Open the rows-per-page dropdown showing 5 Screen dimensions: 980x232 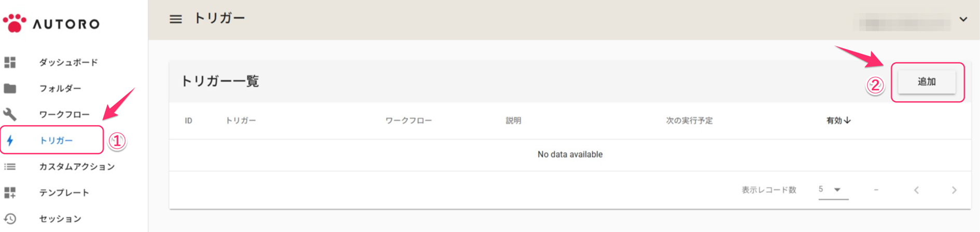click(833, 190)
